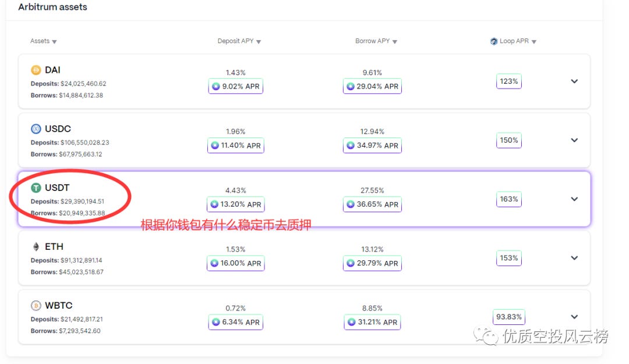Screen dimensions: 629x364
Task: Click DAI borrows $14,884,612.38 value
Action: 81,96
